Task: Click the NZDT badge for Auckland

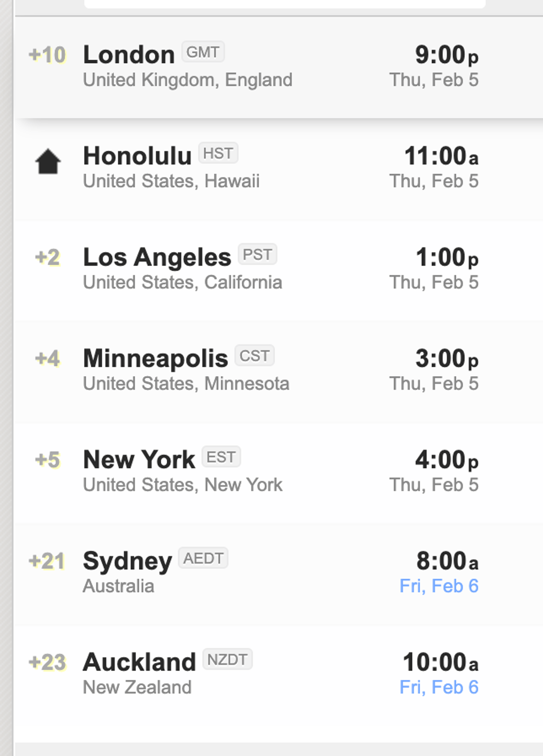Action: [x=227, y=659]
